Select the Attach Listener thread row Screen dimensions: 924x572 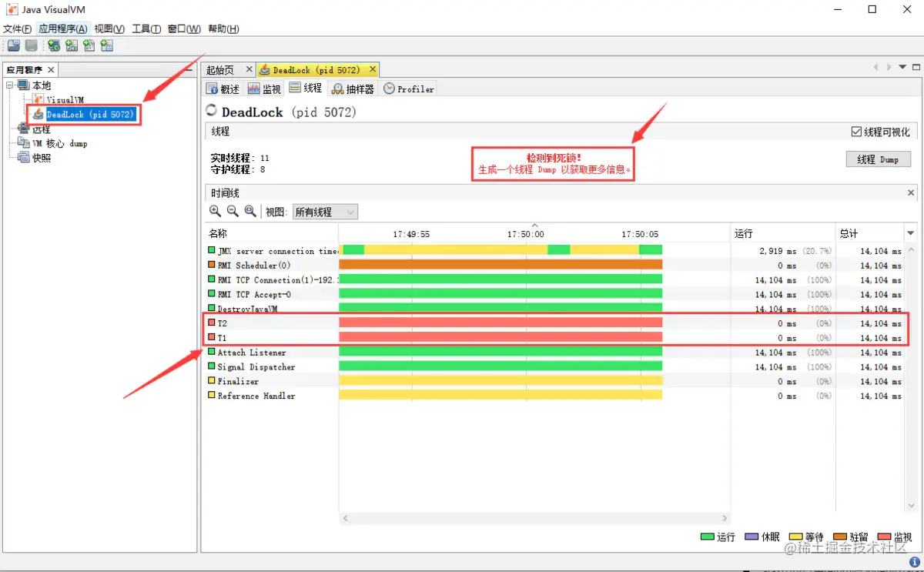click(x=554, y=353)
